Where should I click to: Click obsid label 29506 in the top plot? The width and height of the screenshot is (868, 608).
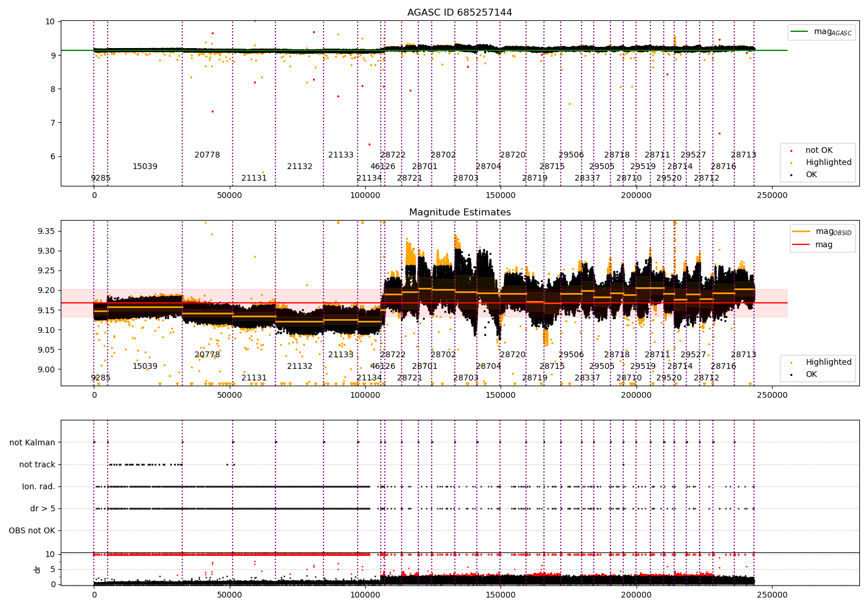pyautogui.click(x=571, y=155)
